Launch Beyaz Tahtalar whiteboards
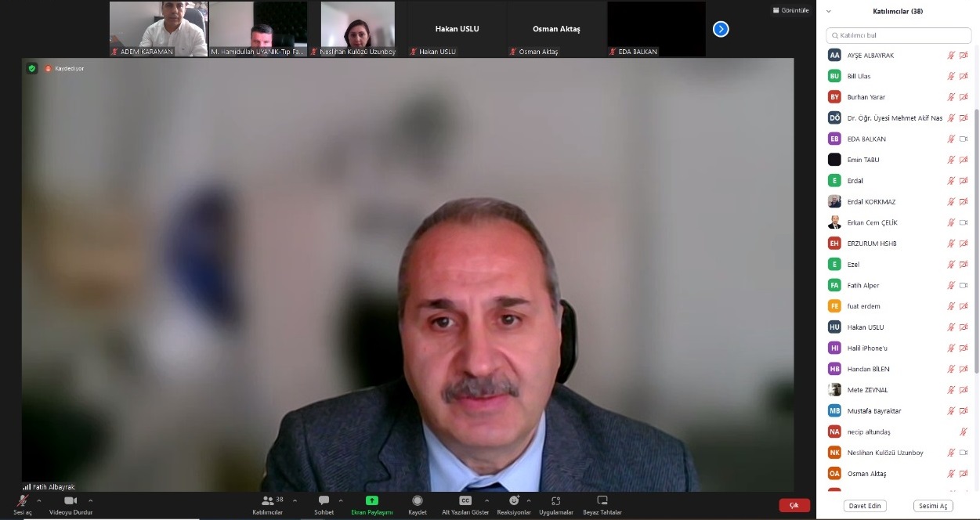980x520 pixels. pos(602,500)
